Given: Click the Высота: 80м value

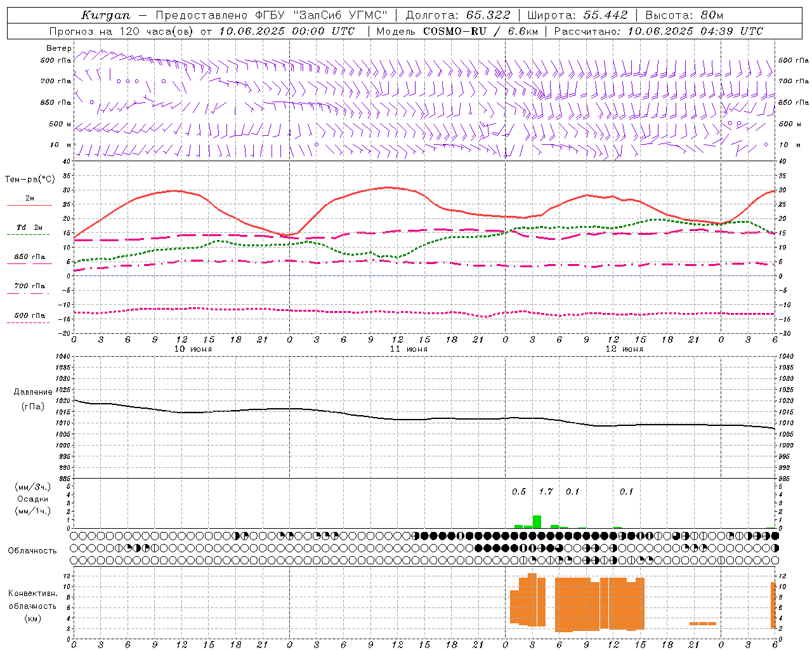Looking at the screenshot, I should point(684,15).
